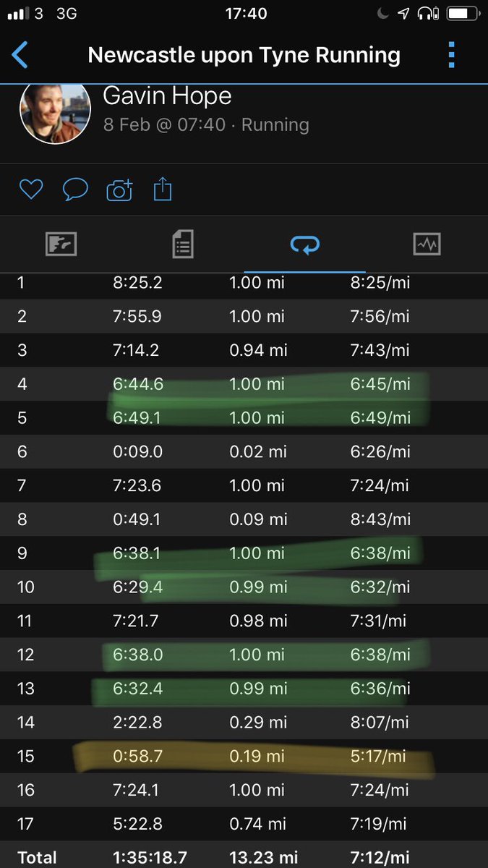Open the three-dot more options menu
Screen dimensions: 488x868
[x=452, y=55]
